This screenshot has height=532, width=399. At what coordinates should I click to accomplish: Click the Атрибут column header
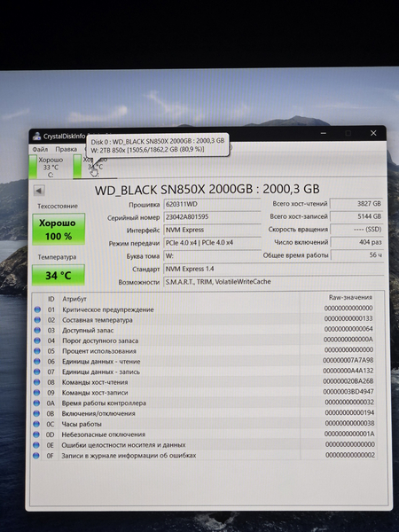pos(74,299)
